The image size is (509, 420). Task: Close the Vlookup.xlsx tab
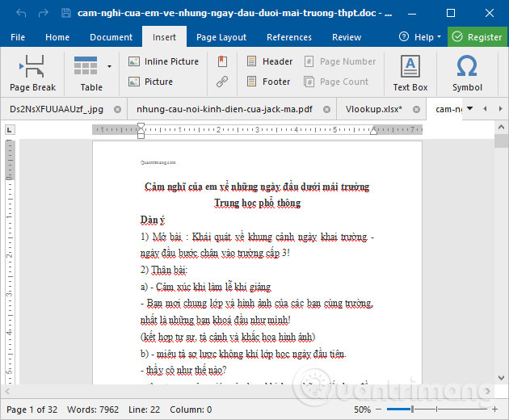416,109
